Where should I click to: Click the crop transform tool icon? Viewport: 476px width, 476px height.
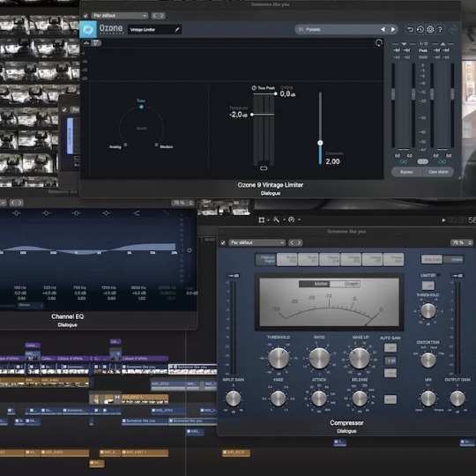(x=262, y=219)
